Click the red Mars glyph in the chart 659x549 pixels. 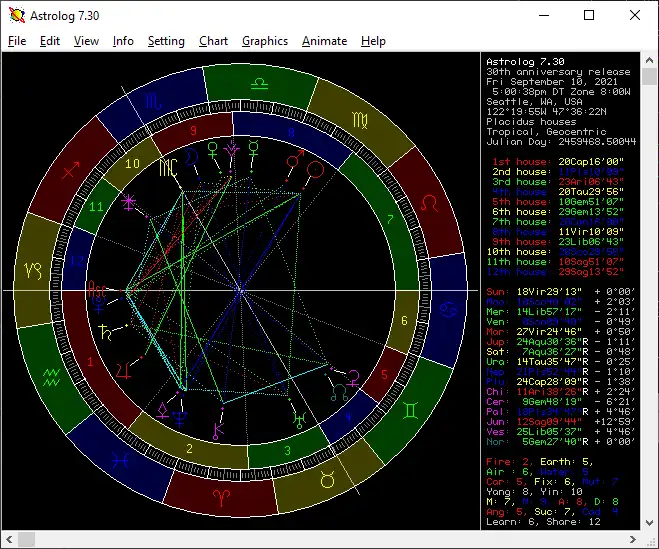295,159
